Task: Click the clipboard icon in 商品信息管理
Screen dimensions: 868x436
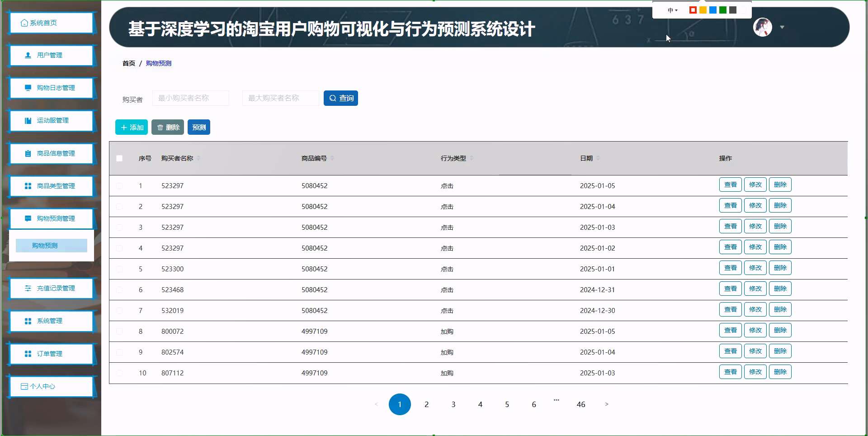Action: (x=28, y=153)
